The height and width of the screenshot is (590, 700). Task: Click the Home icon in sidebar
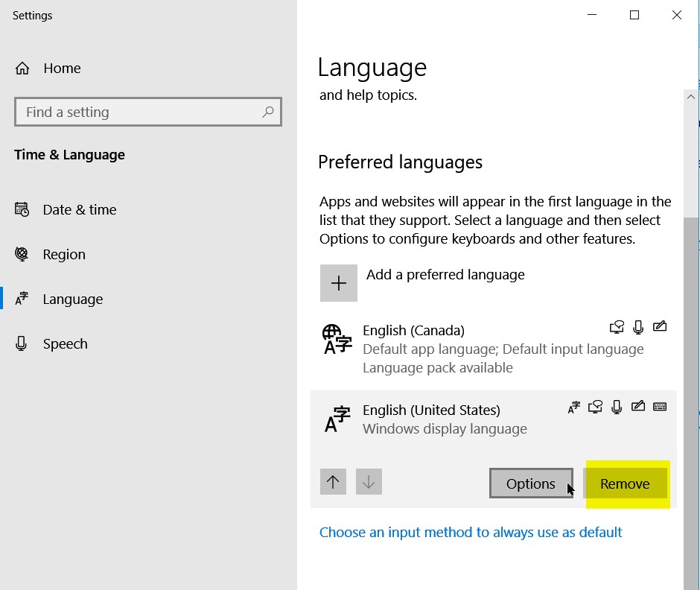22,69
